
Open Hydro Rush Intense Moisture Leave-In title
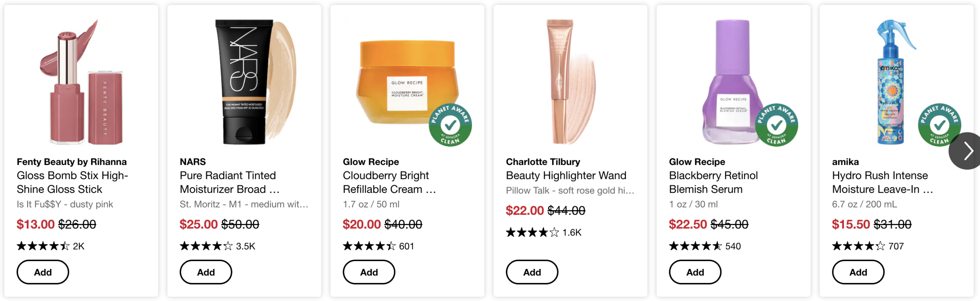click(880, 182)
